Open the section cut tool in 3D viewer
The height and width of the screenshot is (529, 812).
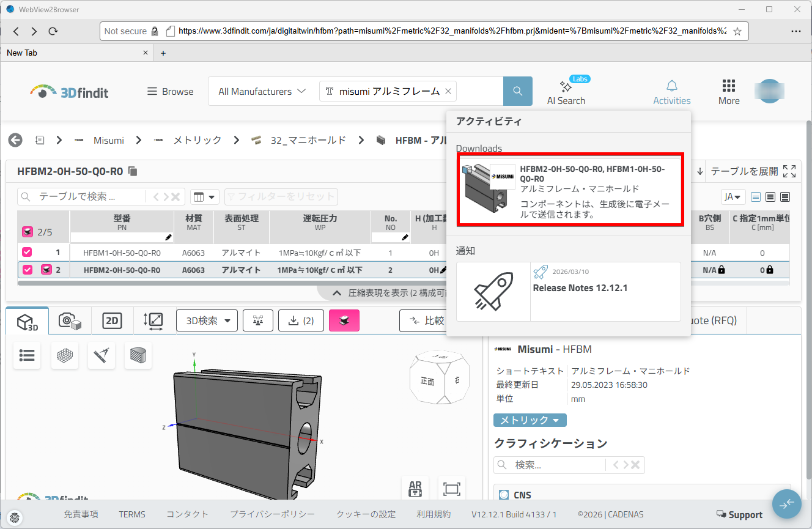[138, 355]
